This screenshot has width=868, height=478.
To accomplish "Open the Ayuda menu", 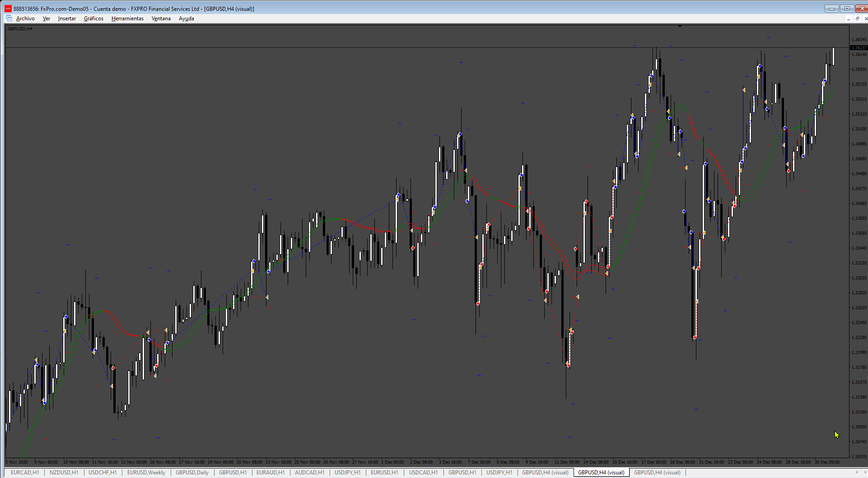I will click(x=187, y=19).
